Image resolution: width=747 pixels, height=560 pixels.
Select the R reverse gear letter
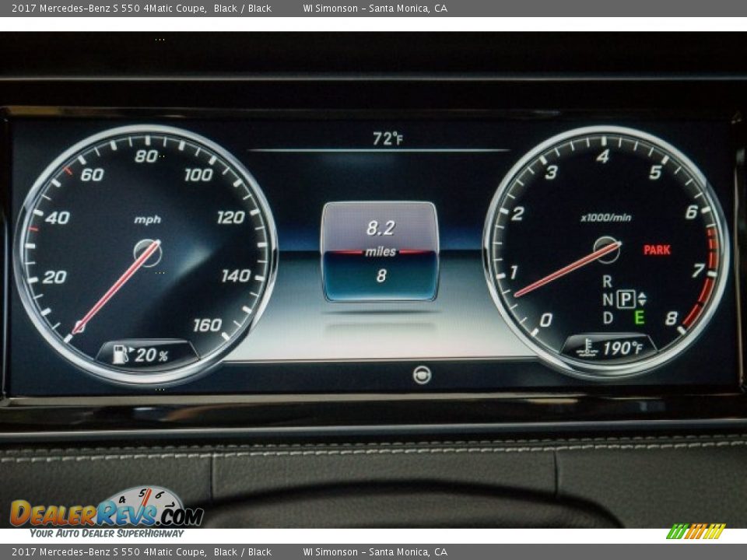coord(607,282)
